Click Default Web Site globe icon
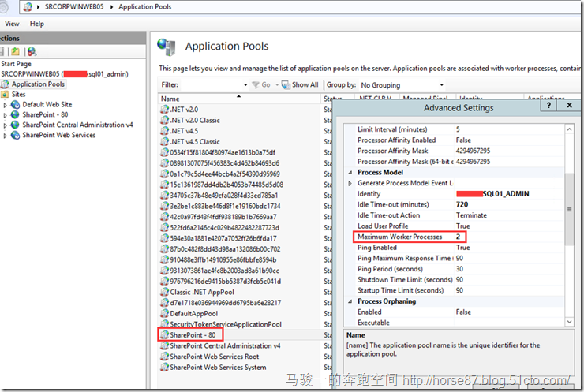584x392 pixels. point(15,105)
